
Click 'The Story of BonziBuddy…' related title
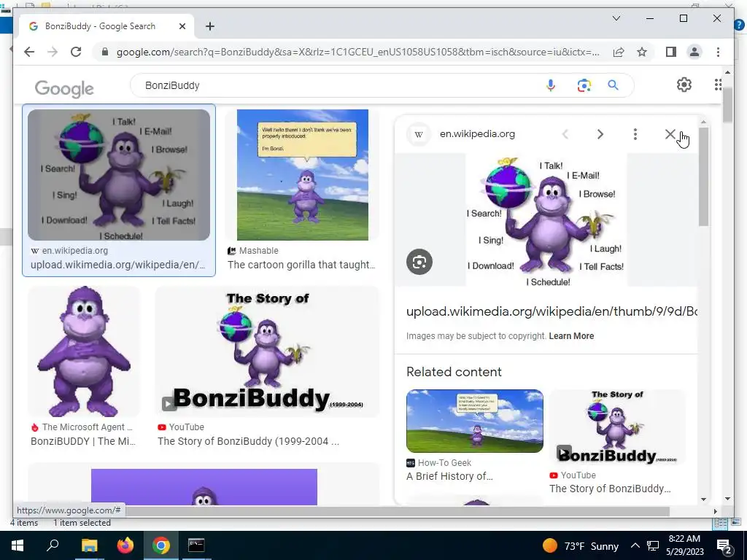610,489
